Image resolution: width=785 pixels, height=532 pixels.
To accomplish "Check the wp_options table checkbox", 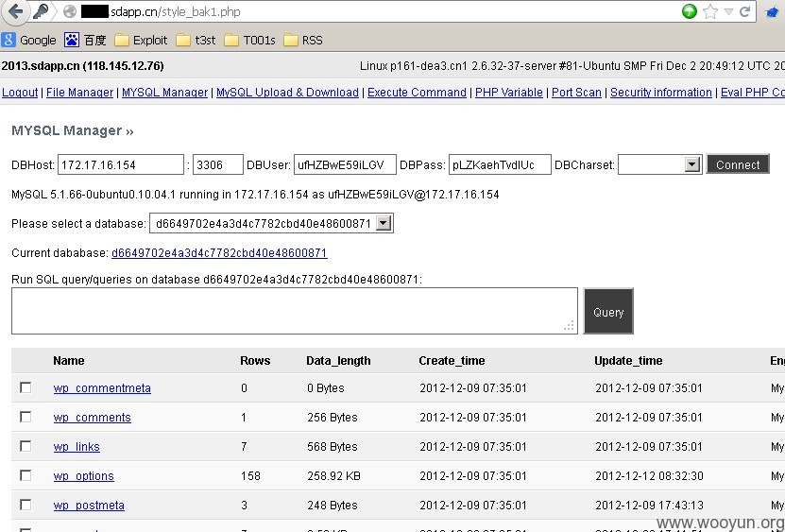I will click(x=26, y=475).
